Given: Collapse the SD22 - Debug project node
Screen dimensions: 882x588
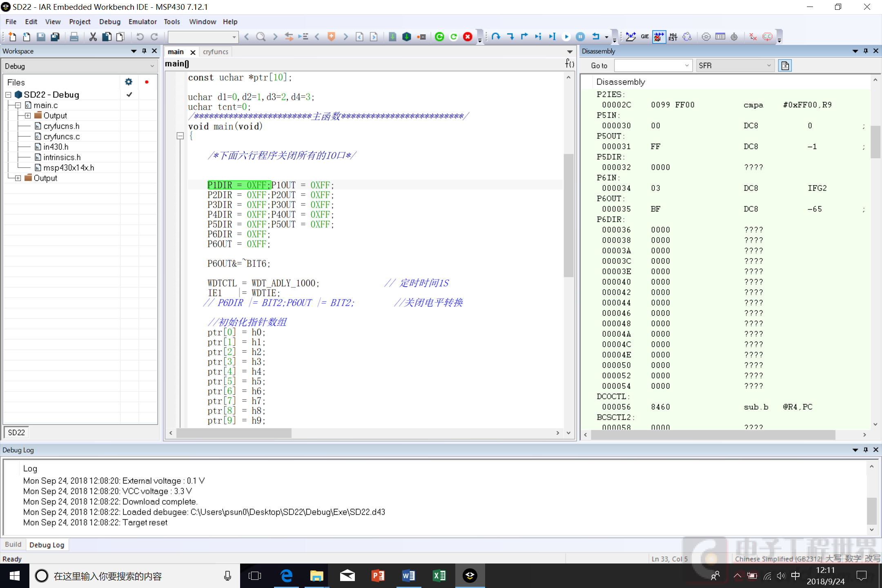Looking at the screenshot, I should click(x=8, y=95).
